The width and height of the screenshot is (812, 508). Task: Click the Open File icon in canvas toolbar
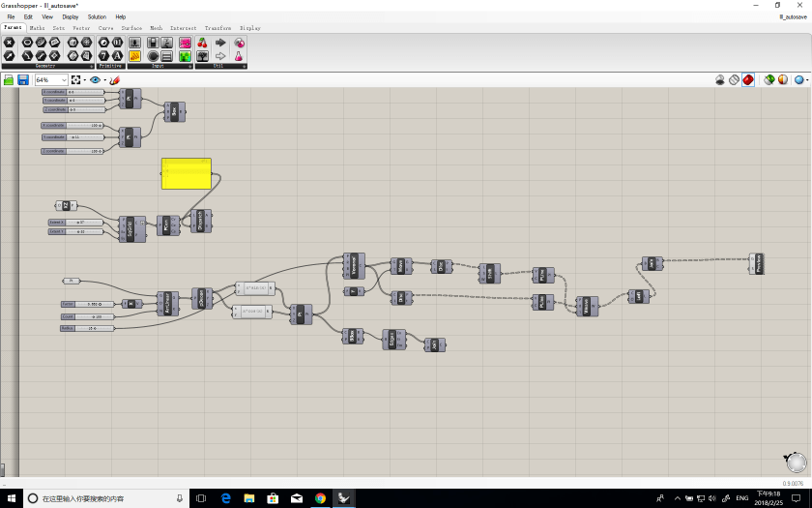point(9,79)
